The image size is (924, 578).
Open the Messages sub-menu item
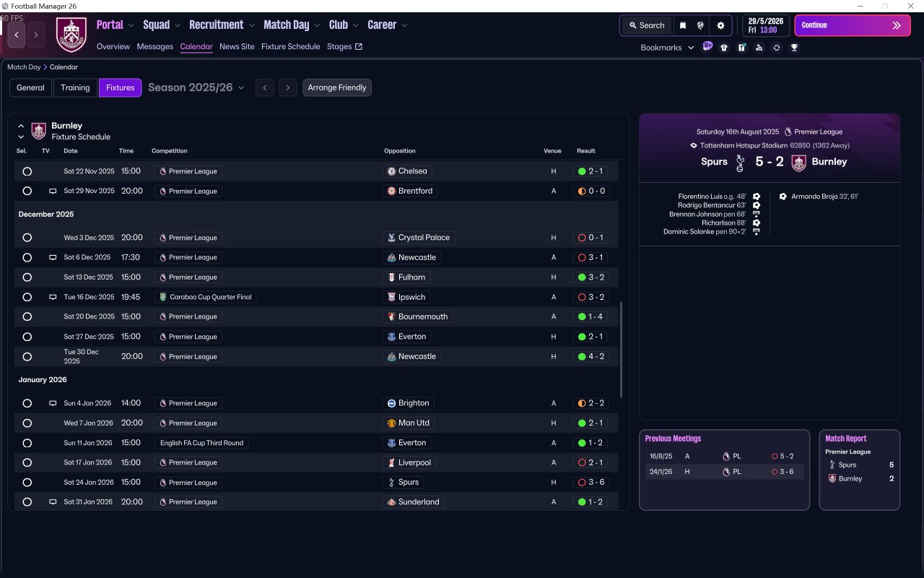click(x=155, y=46)
